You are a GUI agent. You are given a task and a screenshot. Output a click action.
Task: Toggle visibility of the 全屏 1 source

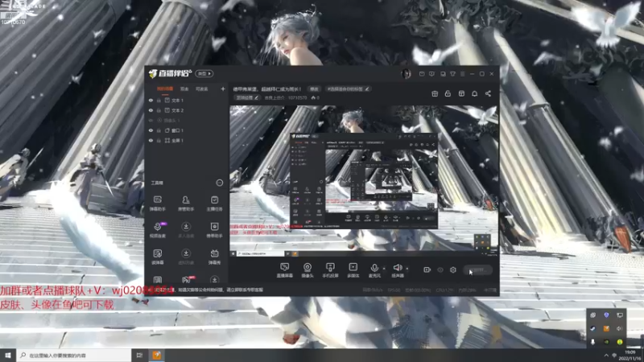(151, 141)
